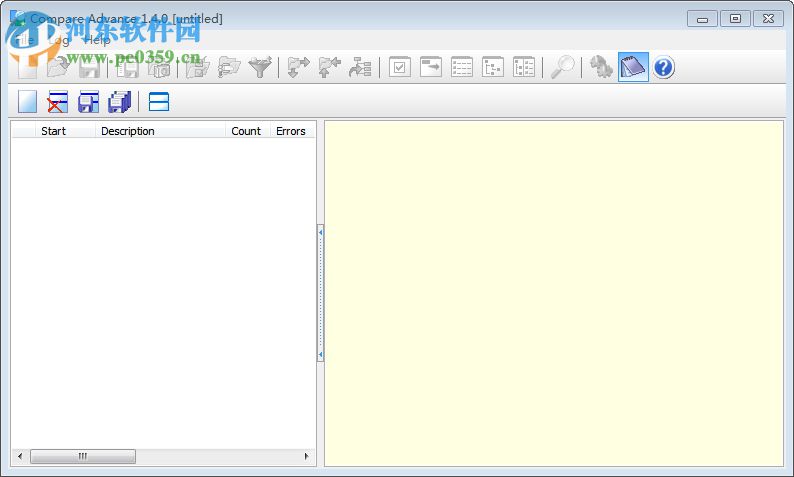
Task: Click the single blue floppy save-log icon
Action: pos(88,102)
